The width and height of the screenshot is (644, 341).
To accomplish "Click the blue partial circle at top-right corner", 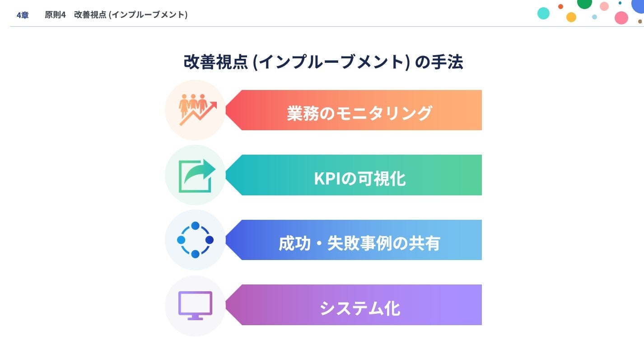I will (639, 4).
